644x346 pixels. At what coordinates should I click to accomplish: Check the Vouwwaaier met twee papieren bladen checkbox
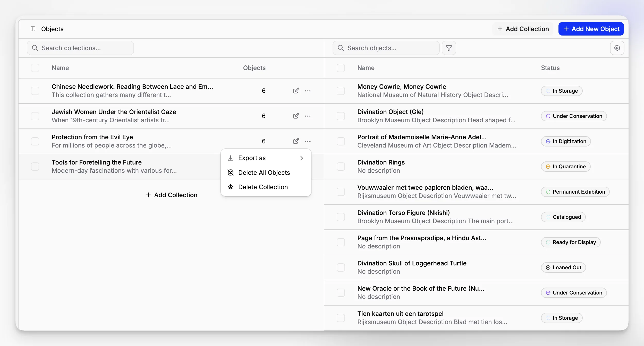pyautogui.click(x=341, y=192)
